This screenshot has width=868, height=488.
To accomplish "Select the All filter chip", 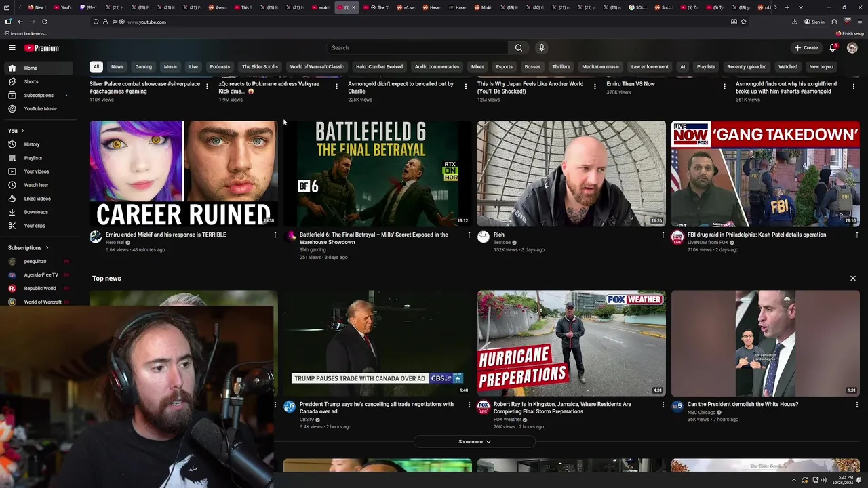I will click(96, 66).
